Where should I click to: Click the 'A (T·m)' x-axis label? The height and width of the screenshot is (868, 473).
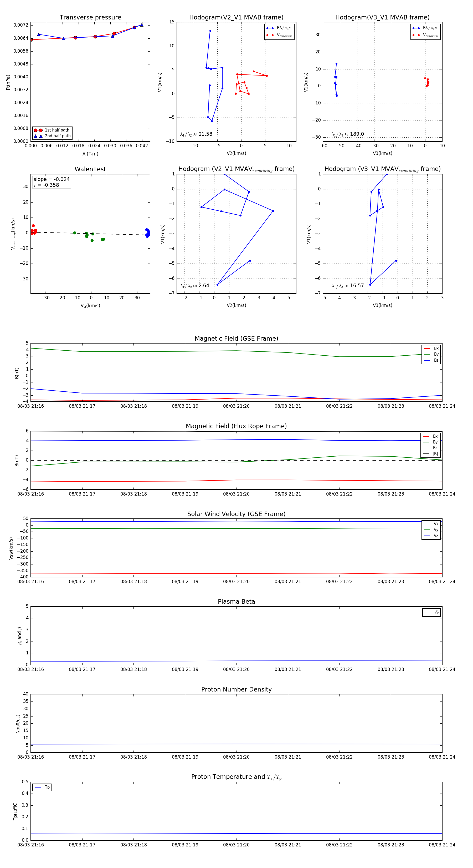point(90,154)
